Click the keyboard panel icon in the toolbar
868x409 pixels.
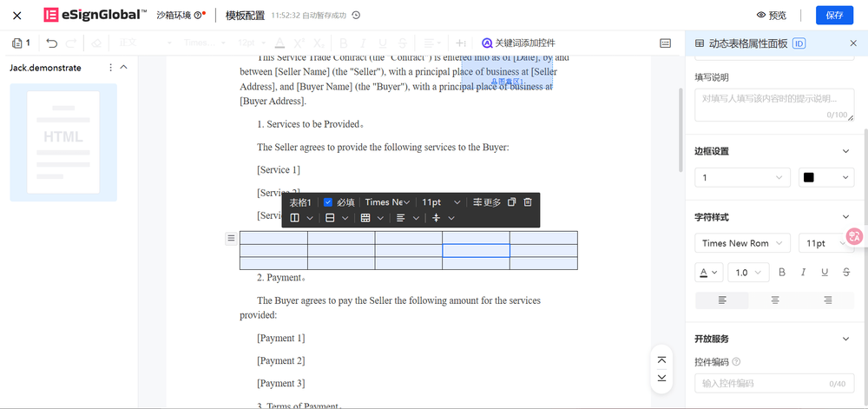[x=666, y=43]
